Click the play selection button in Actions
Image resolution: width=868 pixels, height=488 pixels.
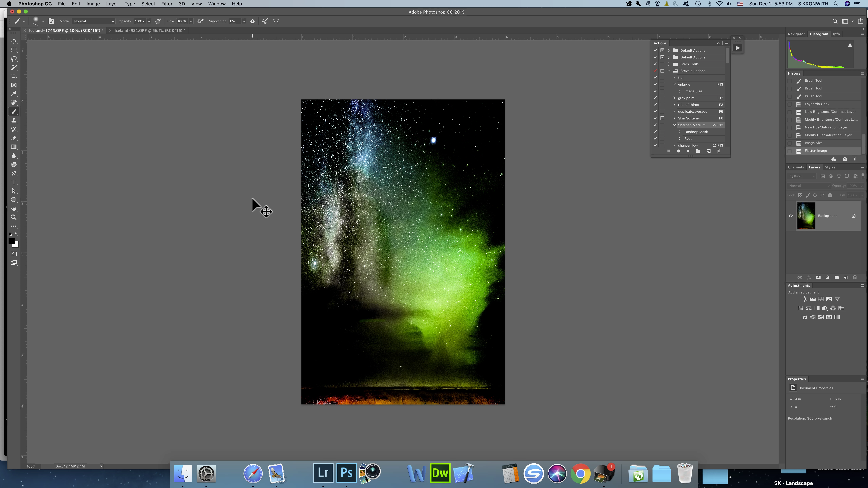coord(688,151)
